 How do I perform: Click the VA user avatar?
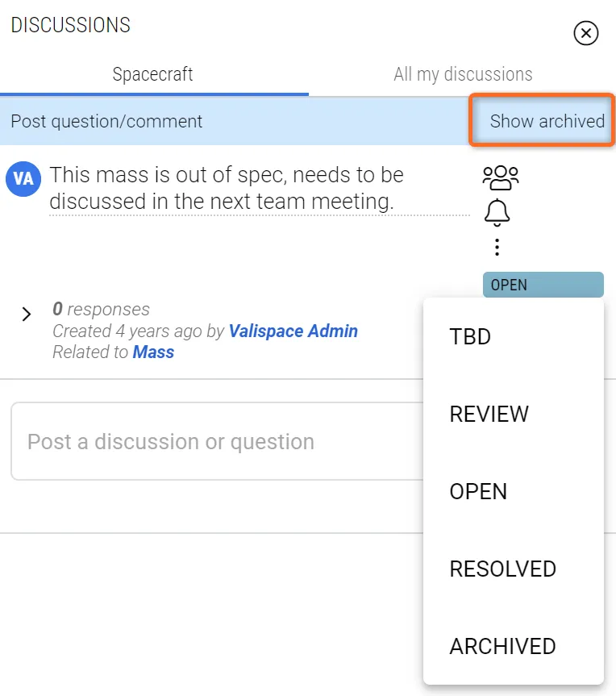(23, 179)
